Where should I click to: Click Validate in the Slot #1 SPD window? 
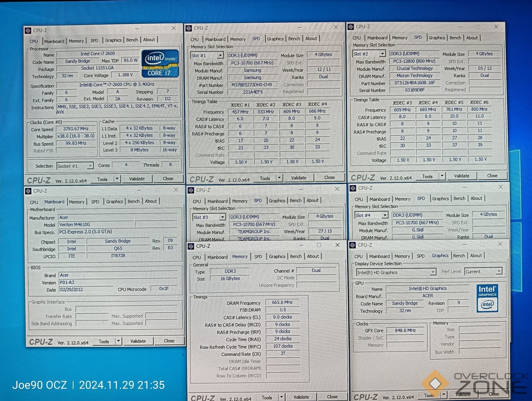click(299, 178)
